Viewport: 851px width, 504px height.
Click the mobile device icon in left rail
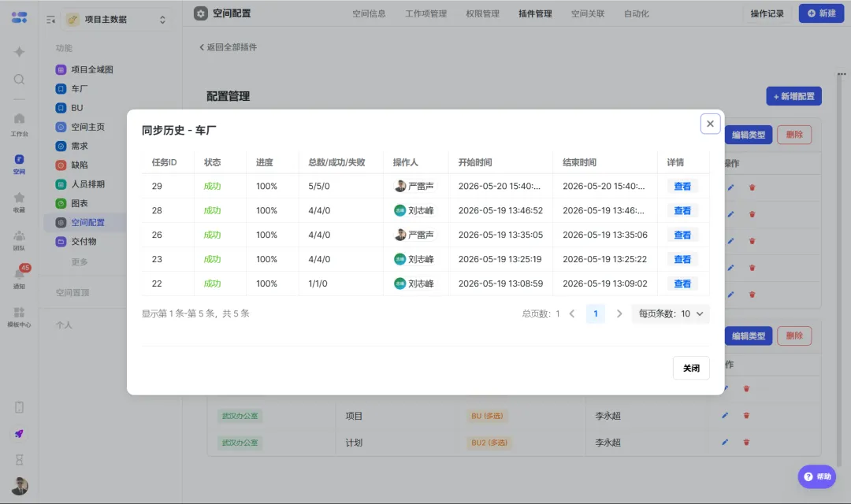(x=19, y=407)
